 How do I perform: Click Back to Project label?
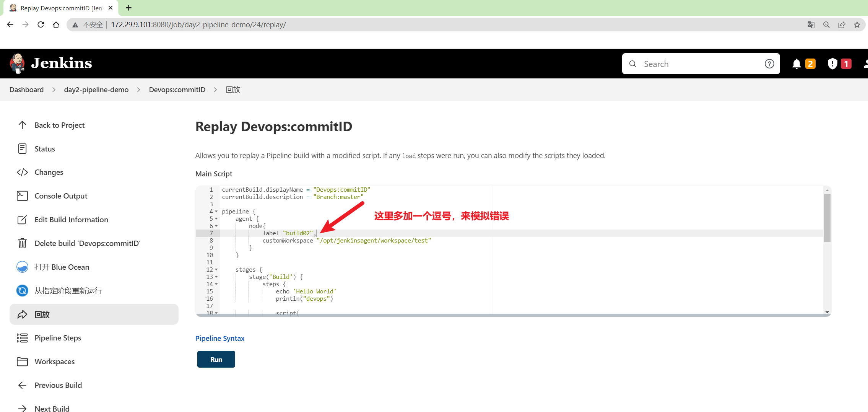click(60, 125)
